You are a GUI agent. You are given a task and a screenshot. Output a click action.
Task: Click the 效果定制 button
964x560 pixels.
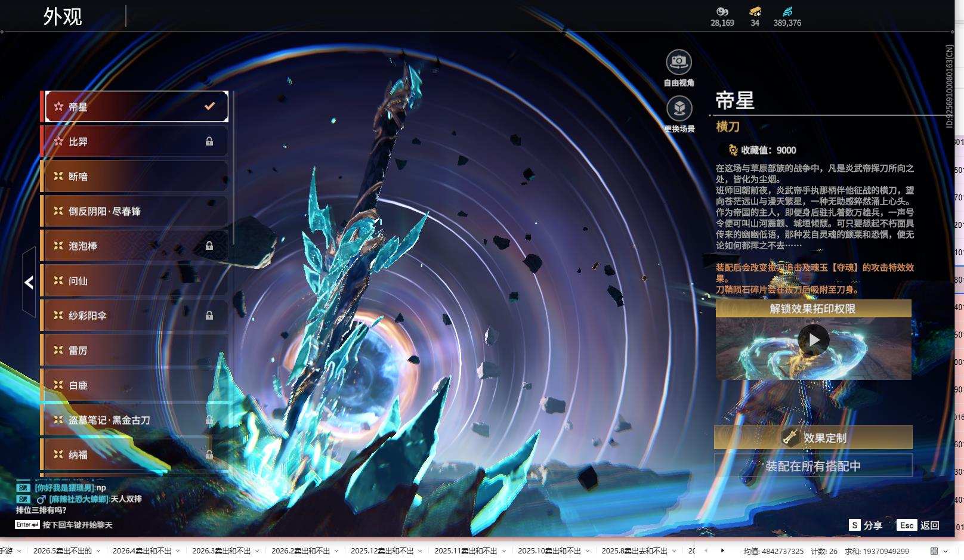[813, 437]
